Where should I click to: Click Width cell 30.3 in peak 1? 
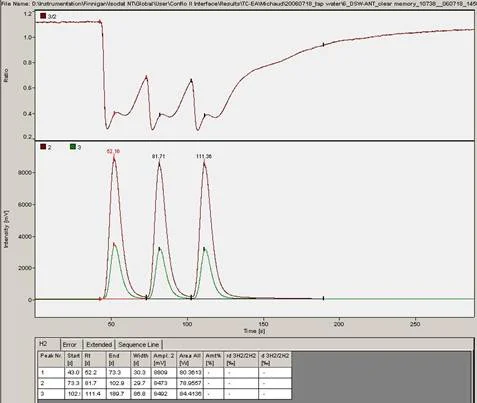pos(141,372)
